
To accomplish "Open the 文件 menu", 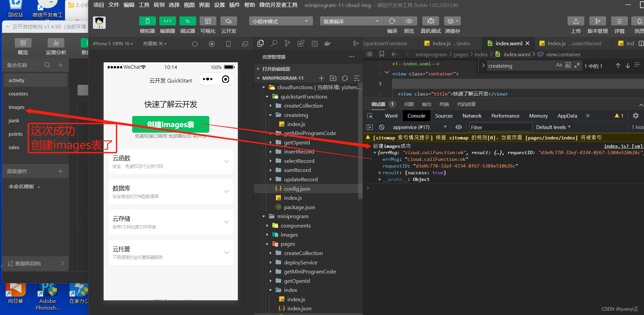I will [114, 5].
